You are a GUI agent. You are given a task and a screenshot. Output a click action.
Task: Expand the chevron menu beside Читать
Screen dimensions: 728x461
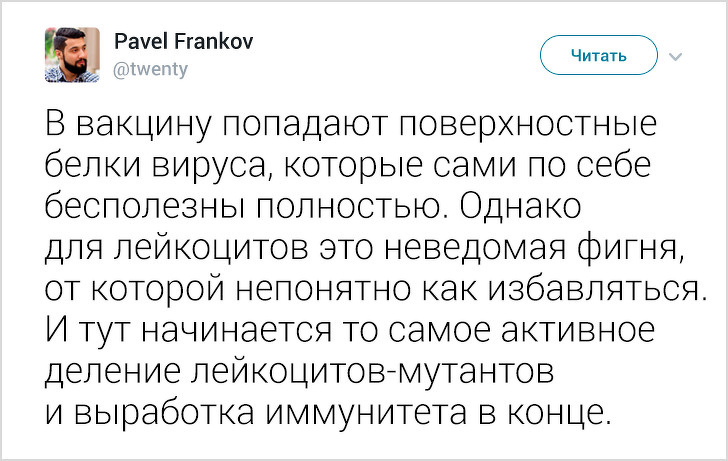point(673,56)
